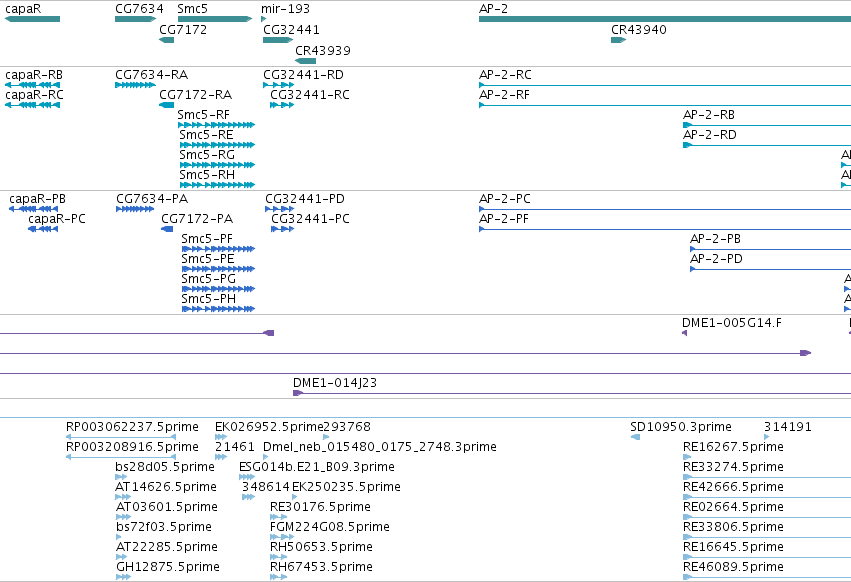The height and width of the screenshot is (582, 851).
Task: Click the RE42666.5prime EST label
Action: 733,487
